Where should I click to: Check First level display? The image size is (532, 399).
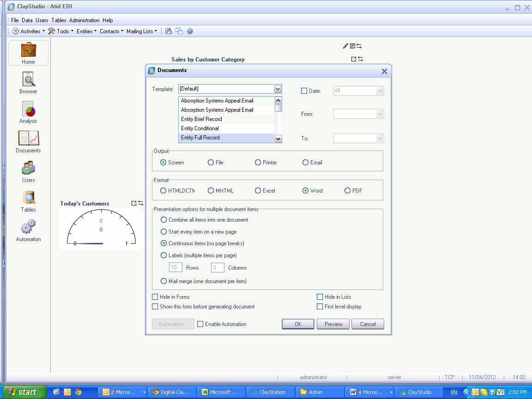pos(320,306)
